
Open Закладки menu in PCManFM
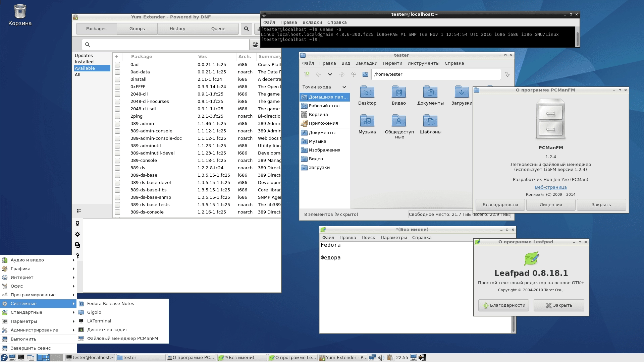366,63
